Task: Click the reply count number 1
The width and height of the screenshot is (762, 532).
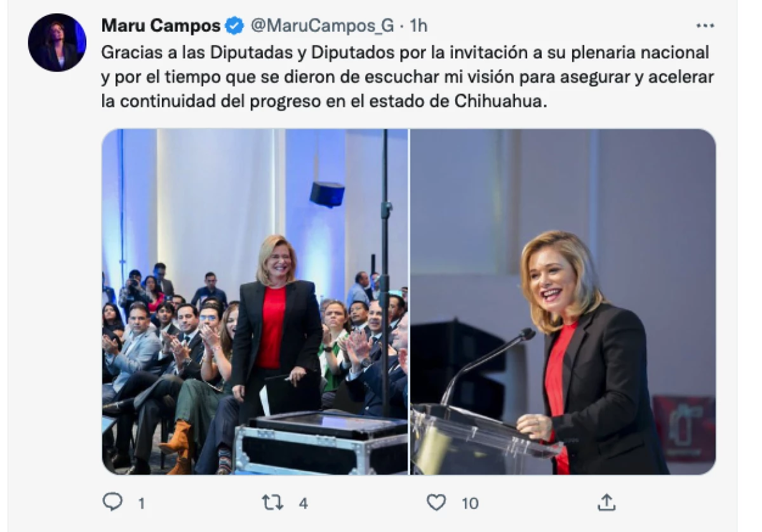Action: point(141,504)
